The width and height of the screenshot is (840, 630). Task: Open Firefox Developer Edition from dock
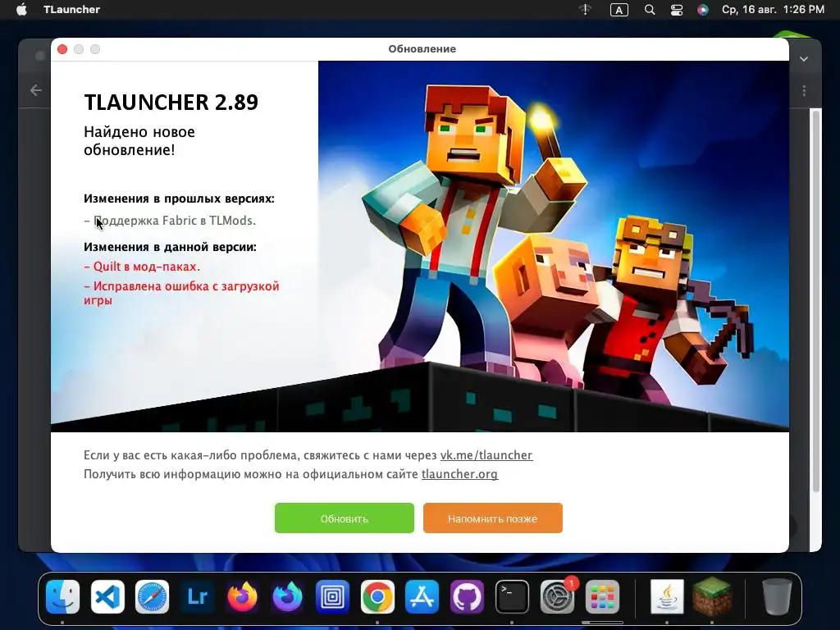pos(287,596)
